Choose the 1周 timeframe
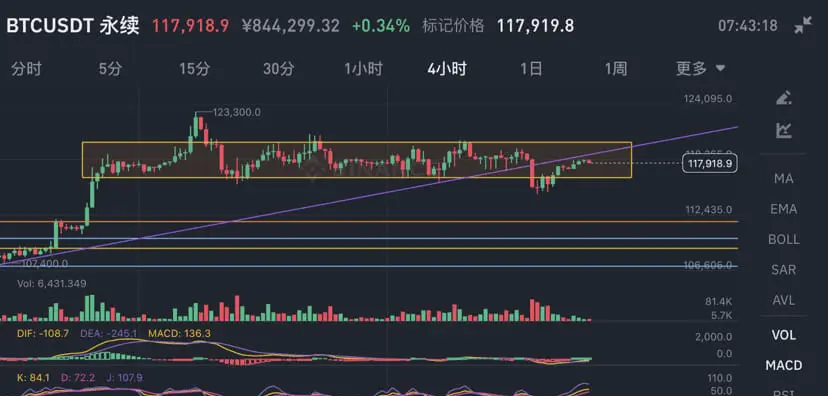Viewport: 828px width, 396px height. [x=616, y=69]
